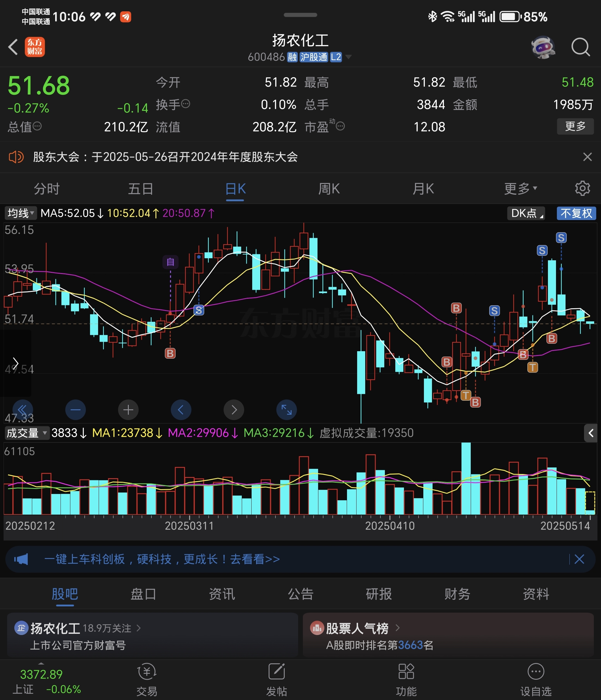601x700 pixels.
Task: Tap the 融 margin badge
Action: pyautogui.click(x=292, y=57)
